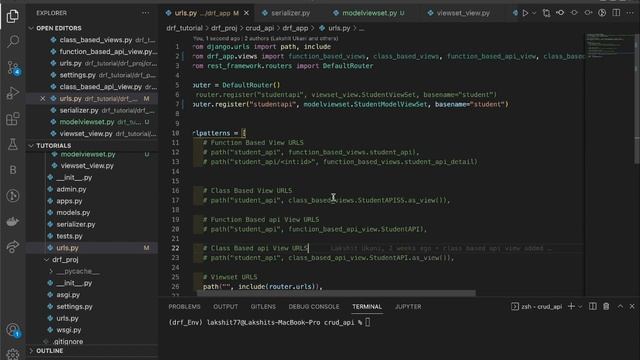
Task: Open the B icon extension in activity bar
Action: click(13, 170)
